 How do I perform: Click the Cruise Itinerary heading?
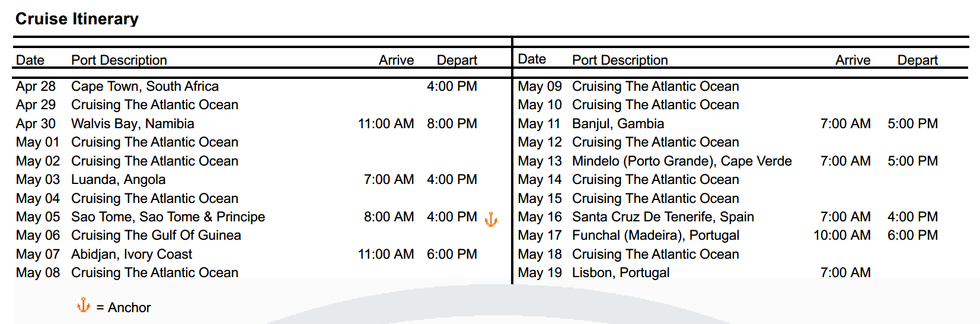point(77,19)
